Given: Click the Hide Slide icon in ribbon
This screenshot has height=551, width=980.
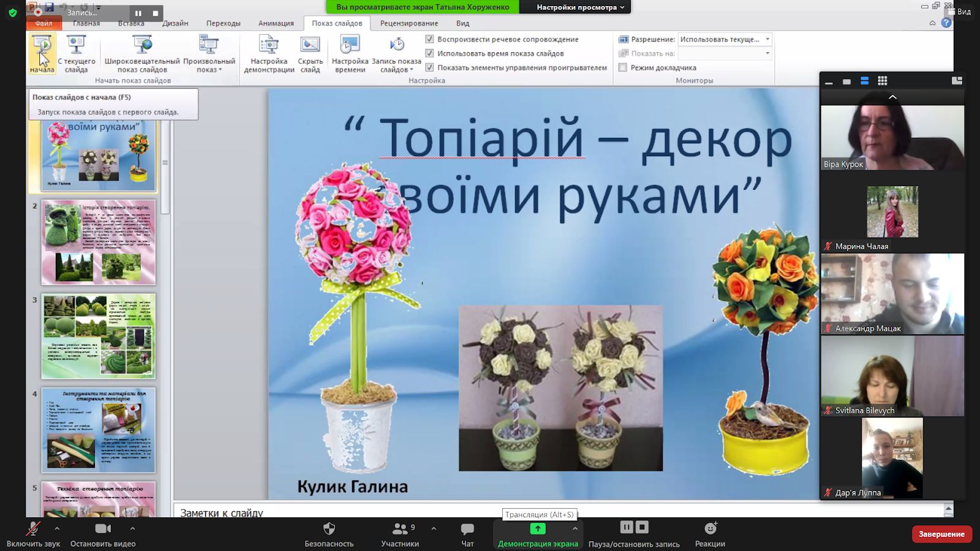Looking at the screenshot, I should click(x=310, y=45).
